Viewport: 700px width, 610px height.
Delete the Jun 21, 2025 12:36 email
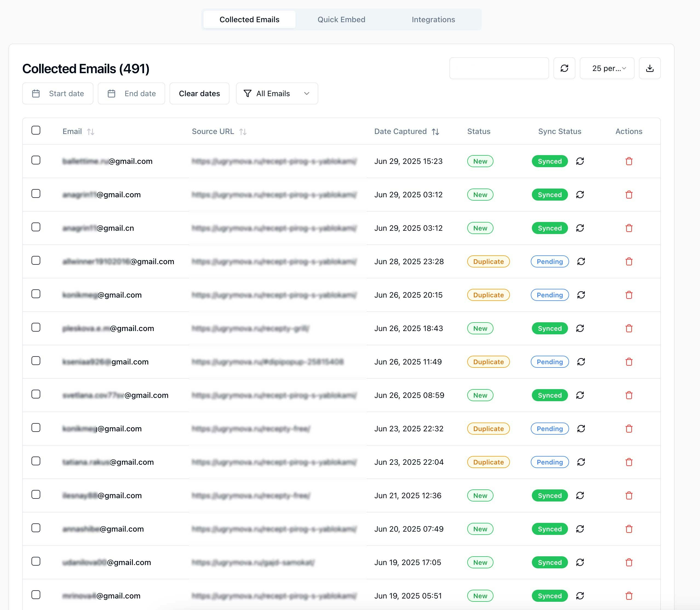coord(629,495)
